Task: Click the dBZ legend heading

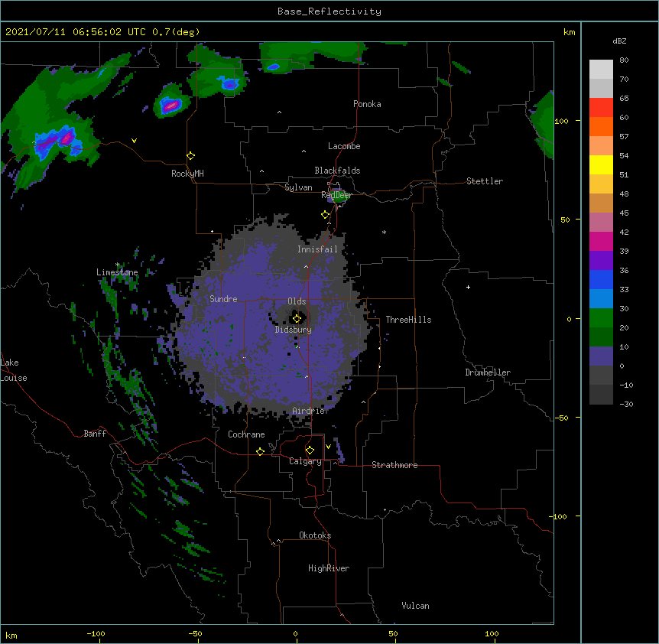Action: point(619,41)
